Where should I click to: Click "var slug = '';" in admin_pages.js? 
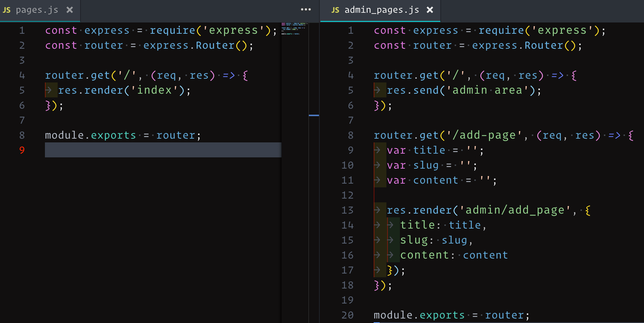tap(432, 165)
